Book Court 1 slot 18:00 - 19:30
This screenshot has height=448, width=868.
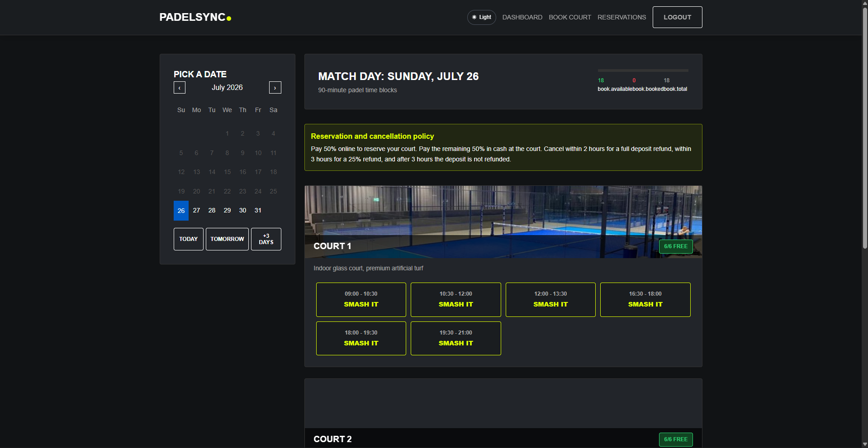[361, 339]
